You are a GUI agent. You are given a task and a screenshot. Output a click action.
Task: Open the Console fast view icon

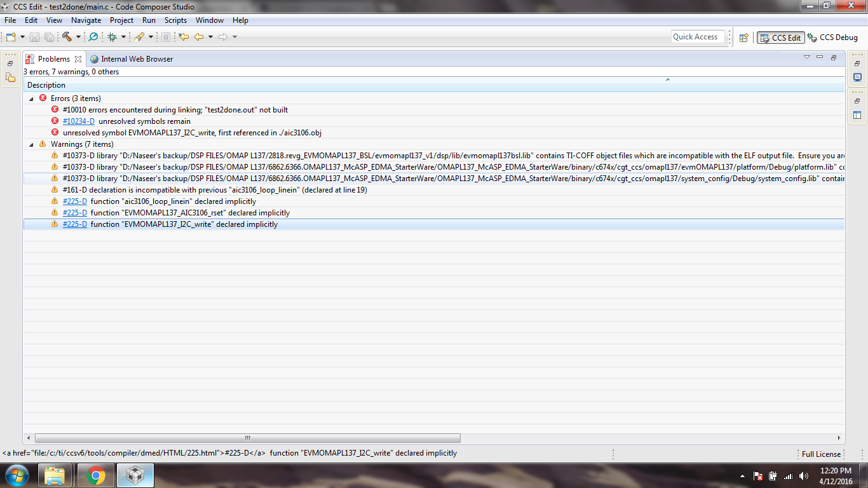coord(857,78)
